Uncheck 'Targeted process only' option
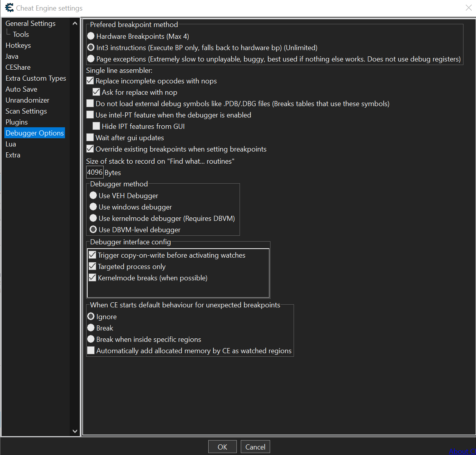Image resolution: width=476 pixels, height=455 pixels. click(x=93, y=267)
